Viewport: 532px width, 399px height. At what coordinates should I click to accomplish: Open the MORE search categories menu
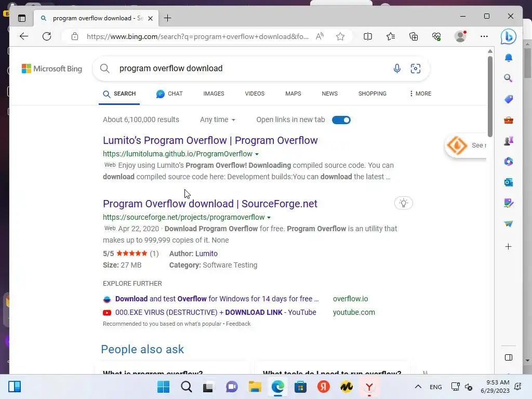pyautogui.click(x=420, y=94)
